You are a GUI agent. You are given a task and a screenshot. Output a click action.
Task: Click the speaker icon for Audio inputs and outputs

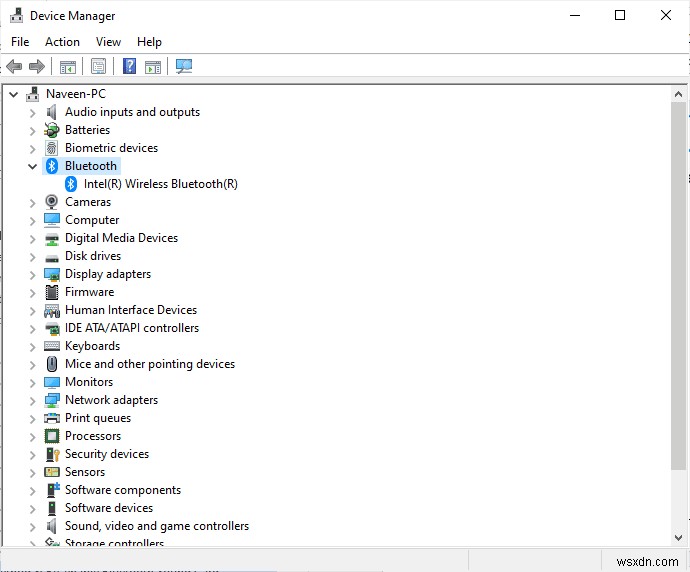51,112
